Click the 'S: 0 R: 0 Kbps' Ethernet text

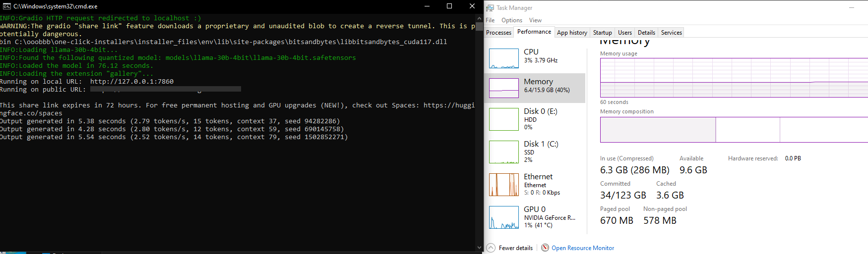pyautogui.click(x=542, y=193)
